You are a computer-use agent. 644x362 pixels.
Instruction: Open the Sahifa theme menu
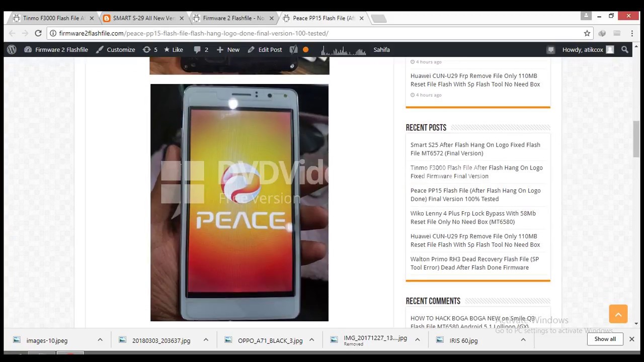[x=381, y=50]
